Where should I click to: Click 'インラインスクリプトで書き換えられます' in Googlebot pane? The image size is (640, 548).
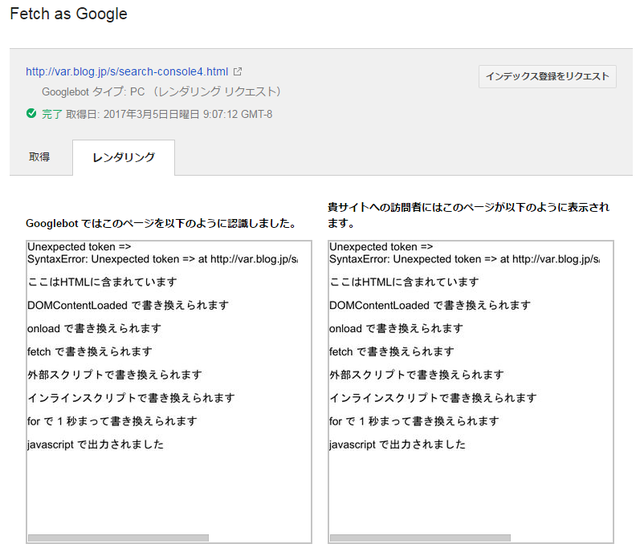[131, 398]
